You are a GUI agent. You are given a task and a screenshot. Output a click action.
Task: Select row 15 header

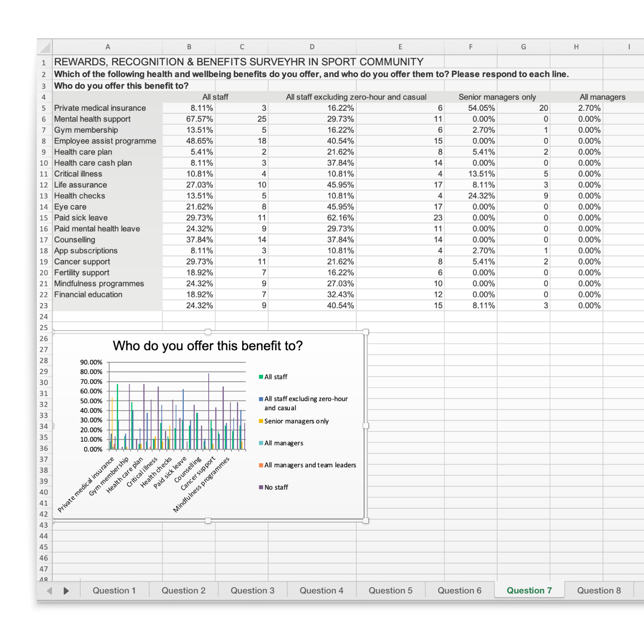click(44, 218)
